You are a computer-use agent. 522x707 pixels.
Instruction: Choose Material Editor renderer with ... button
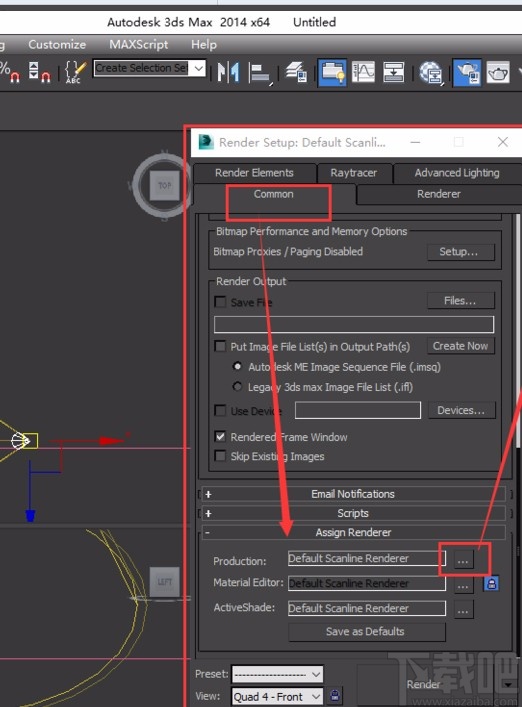click(463, 586)
